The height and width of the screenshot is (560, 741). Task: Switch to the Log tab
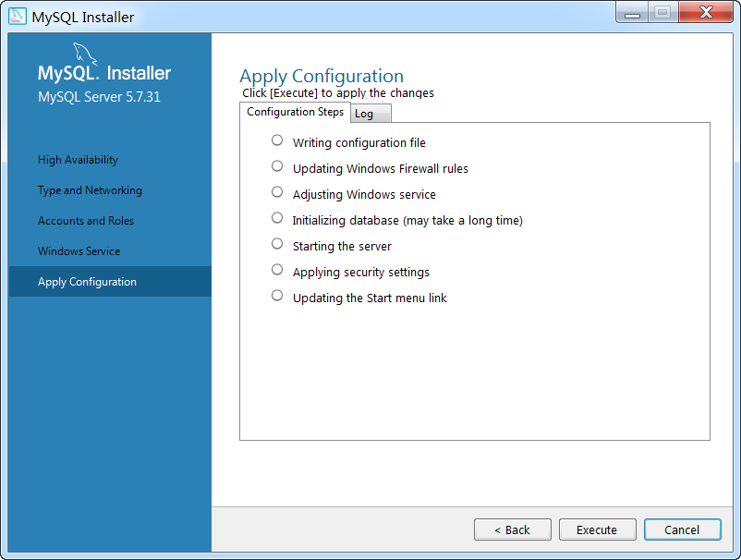tap(370, 114)
